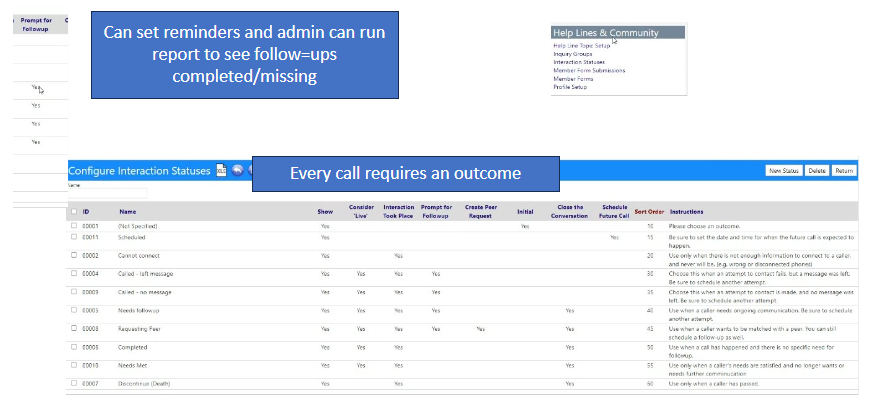Open the Called - left message status

point(145,274)
